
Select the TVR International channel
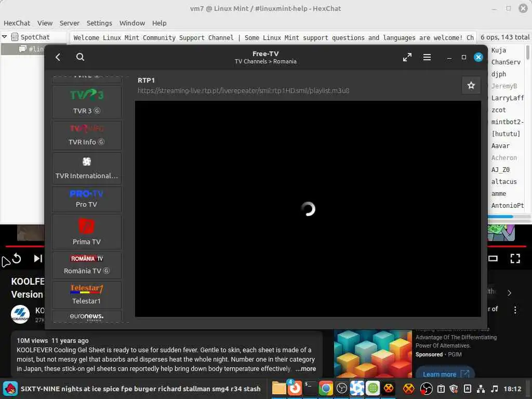pos(87,168)
